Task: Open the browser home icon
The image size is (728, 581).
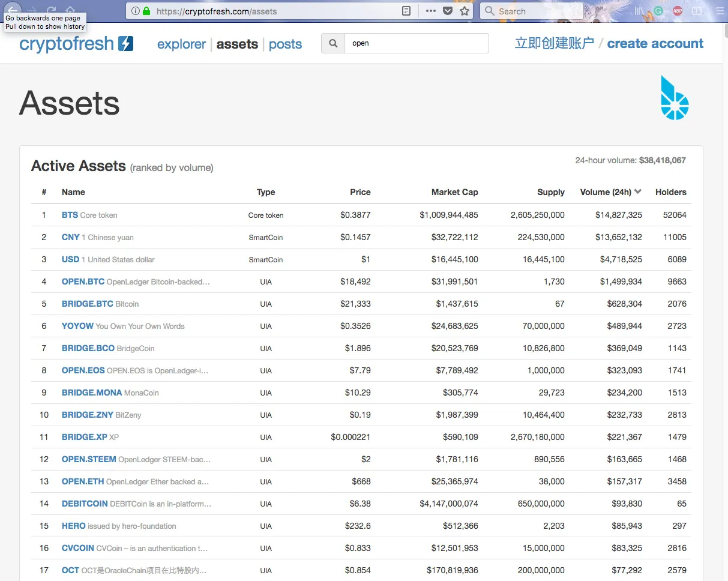Action: [x=70, y=11]
